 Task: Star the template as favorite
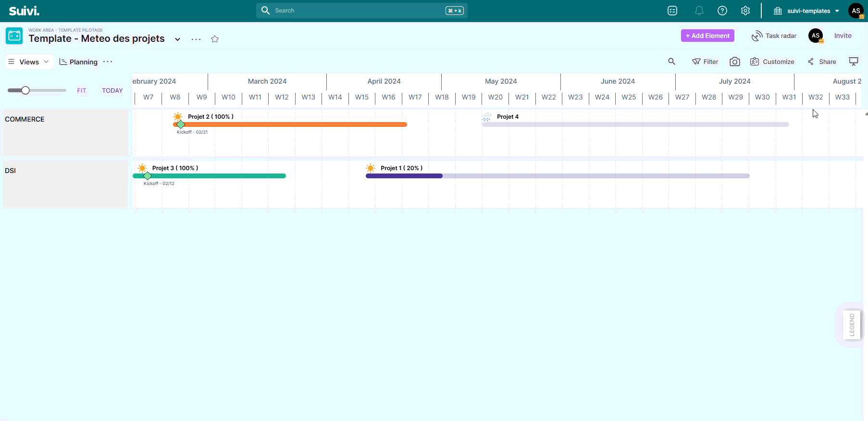coord(215,39)
